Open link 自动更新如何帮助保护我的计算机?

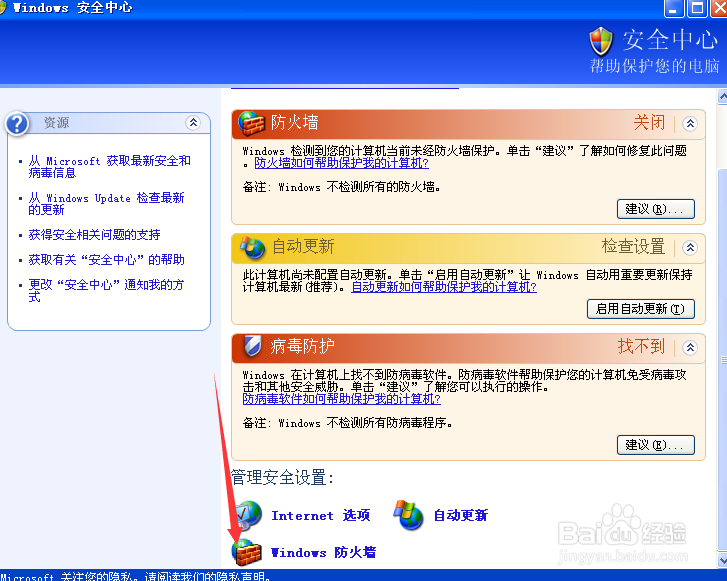pyautogui.click(x=444, y=287)
